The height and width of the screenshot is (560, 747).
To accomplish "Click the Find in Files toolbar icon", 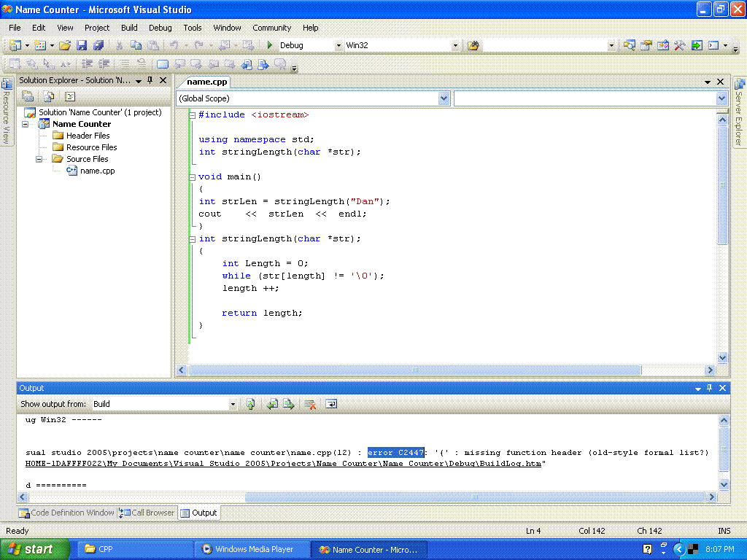I will (473, 45).
